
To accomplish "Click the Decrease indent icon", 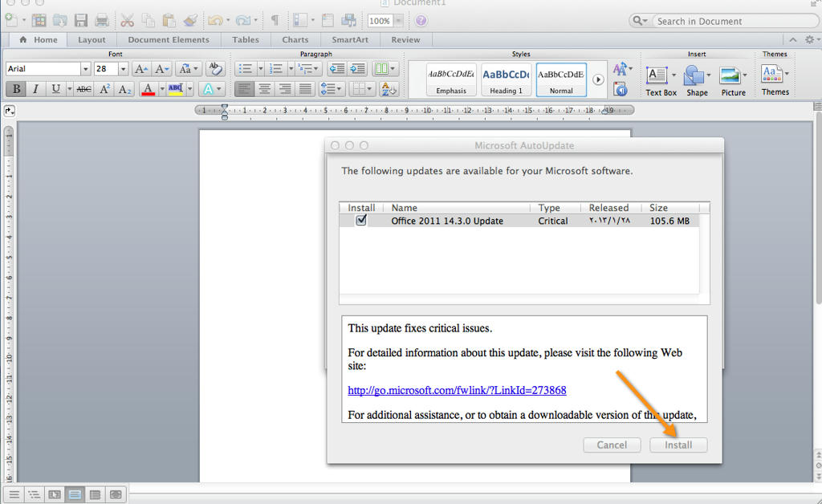I will [x=336, y=69].
